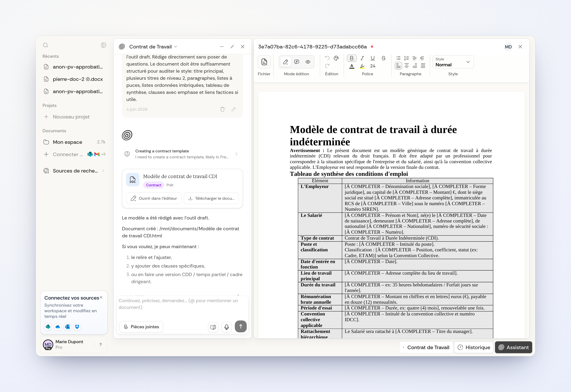Open the Historique tab
The image size is (571, 392).
click(474, 347)
